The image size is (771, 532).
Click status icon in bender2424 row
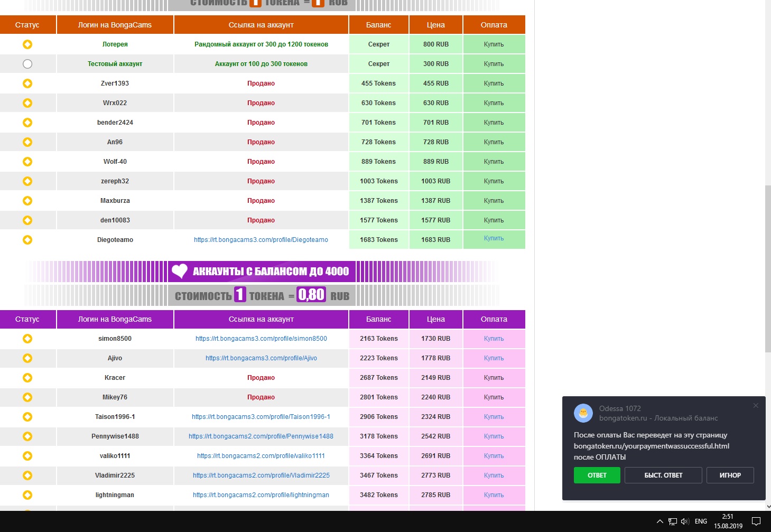(x=27, y=123)
